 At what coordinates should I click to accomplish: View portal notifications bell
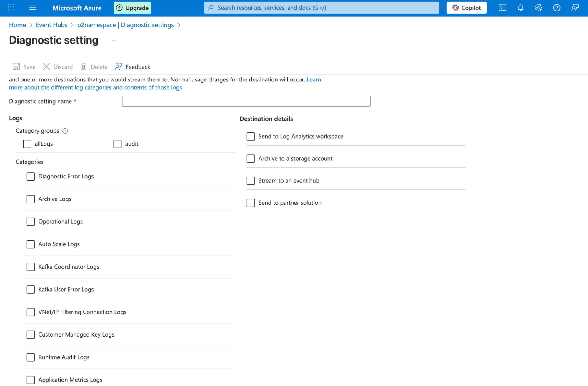coord(520,8)
